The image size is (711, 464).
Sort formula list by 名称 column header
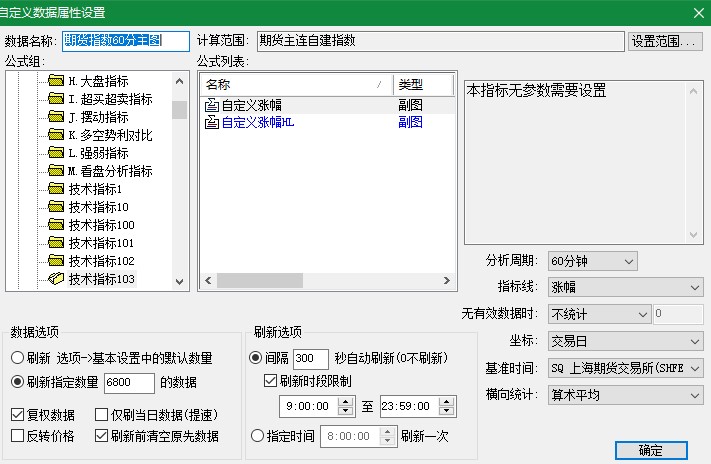(297, 84)
